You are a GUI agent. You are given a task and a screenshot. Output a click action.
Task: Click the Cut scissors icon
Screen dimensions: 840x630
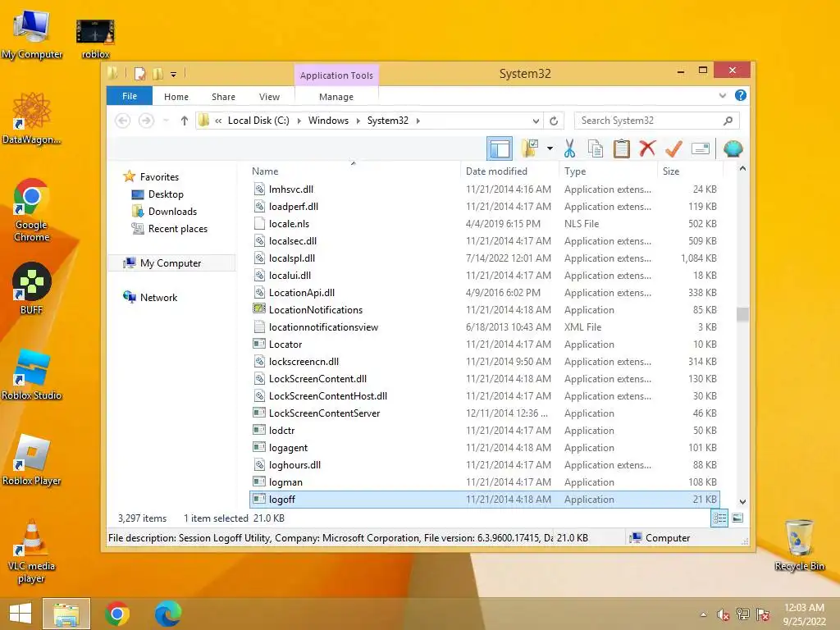(569, 149)
